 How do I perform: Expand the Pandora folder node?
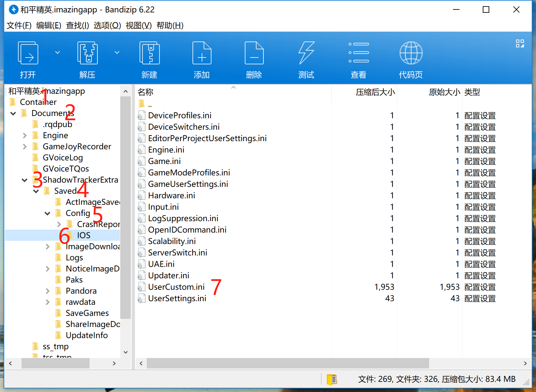point(48,291)
